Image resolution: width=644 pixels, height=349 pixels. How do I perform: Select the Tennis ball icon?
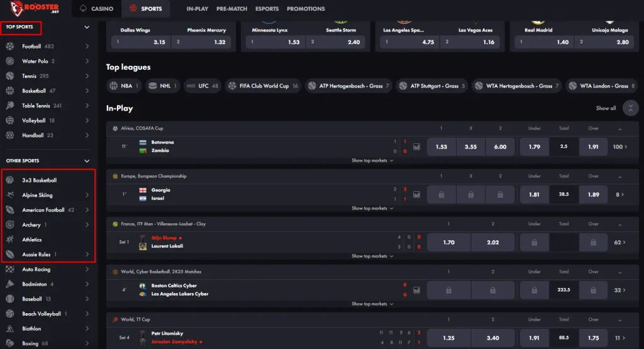[10, 76]
